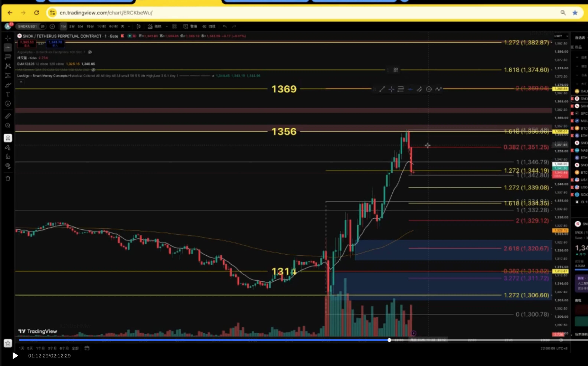Open the candlestick chart style picker
The width and height of the screenshot is (588, 366).
click(x=138, y=26)
